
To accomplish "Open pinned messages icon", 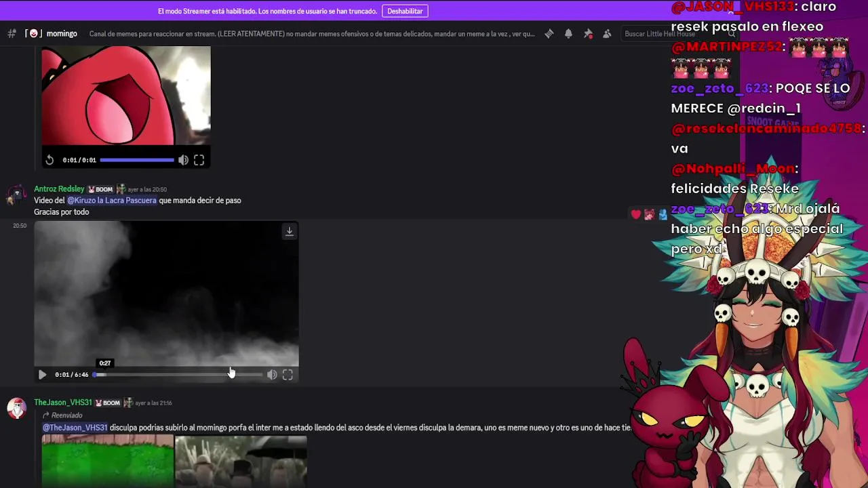I will 588,34.
